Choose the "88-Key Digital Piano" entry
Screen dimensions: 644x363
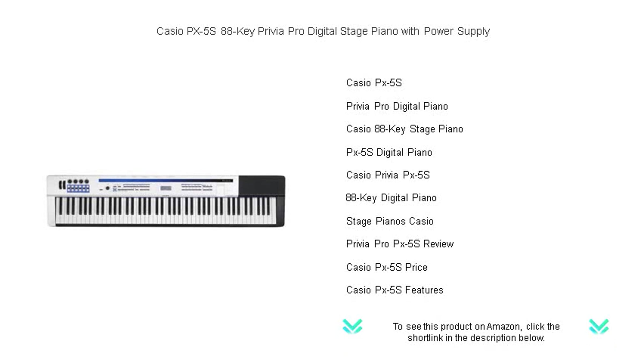(391, 198)
